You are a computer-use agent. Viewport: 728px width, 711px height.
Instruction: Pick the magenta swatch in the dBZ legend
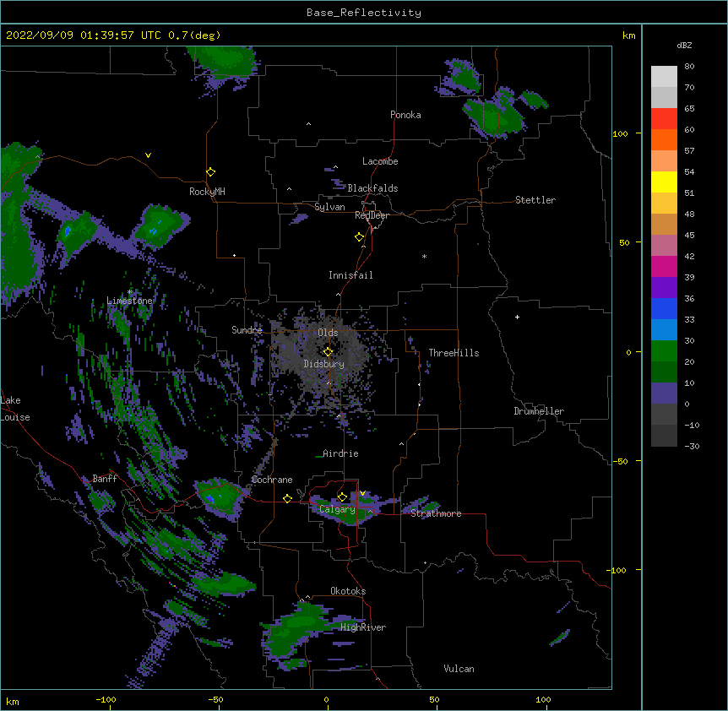664,266
